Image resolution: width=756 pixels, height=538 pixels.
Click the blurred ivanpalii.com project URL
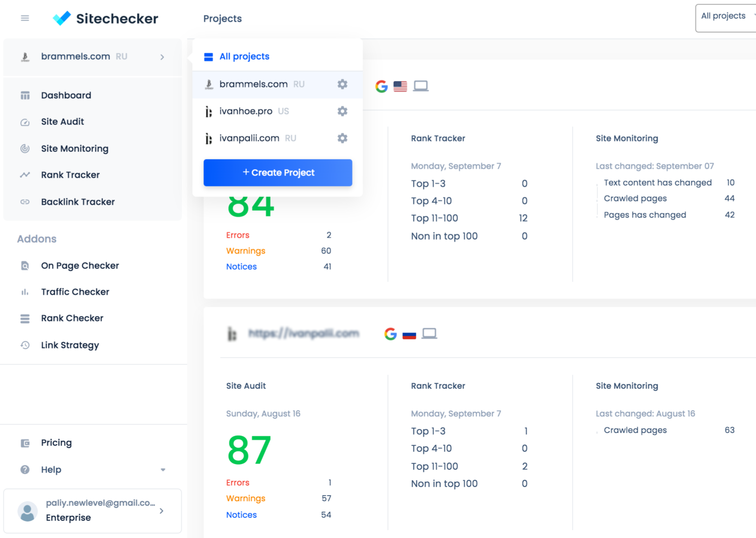[x=304, y=333]
